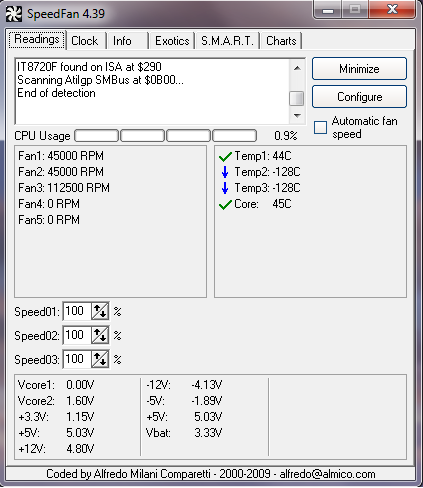This screenshot has width=423, height=488.
Task: Adjust Speed01 with its up/down spinner
Action: click(100, 311)
